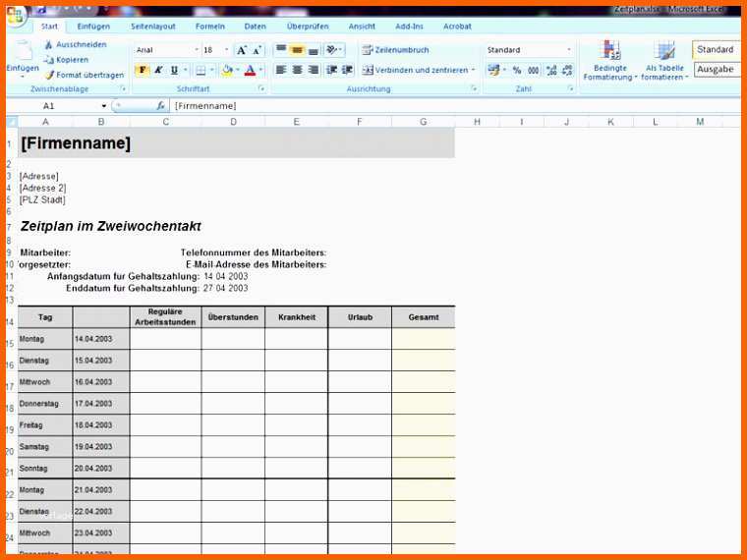
Task: Switch to Seitenlayout tab
Action: [153, 27]
